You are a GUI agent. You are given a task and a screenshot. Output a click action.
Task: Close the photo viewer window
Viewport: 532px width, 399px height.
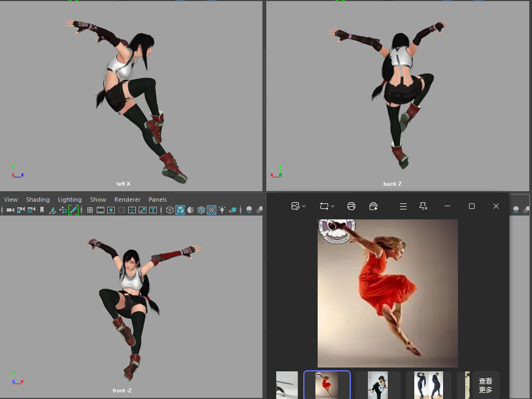point(496,206)
